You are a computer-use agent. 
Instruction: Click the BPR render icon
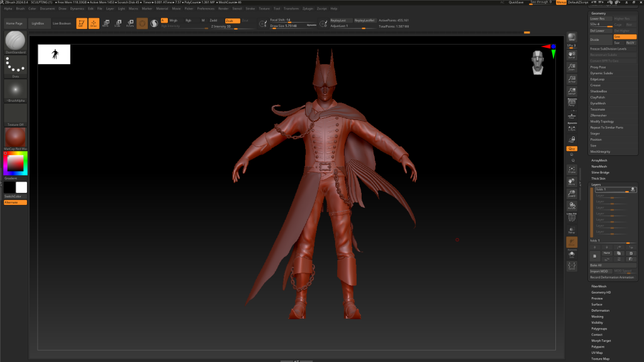[x=572, y=38]
